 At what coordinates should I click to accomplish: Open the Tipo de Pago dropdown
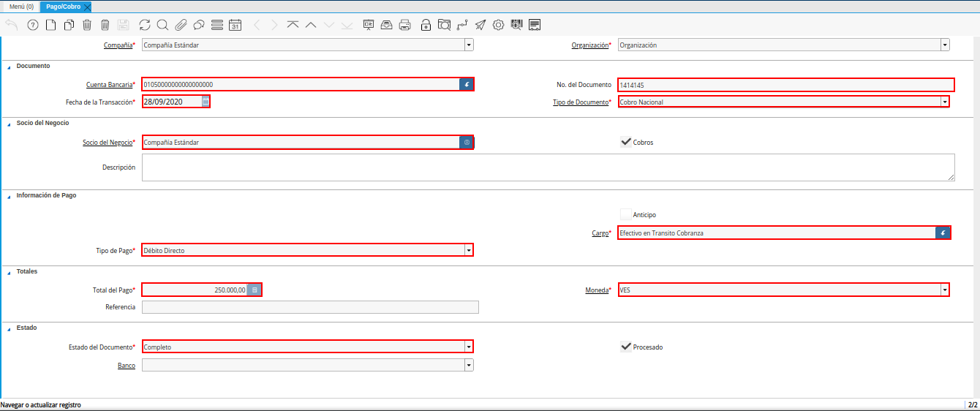(469, 250)
